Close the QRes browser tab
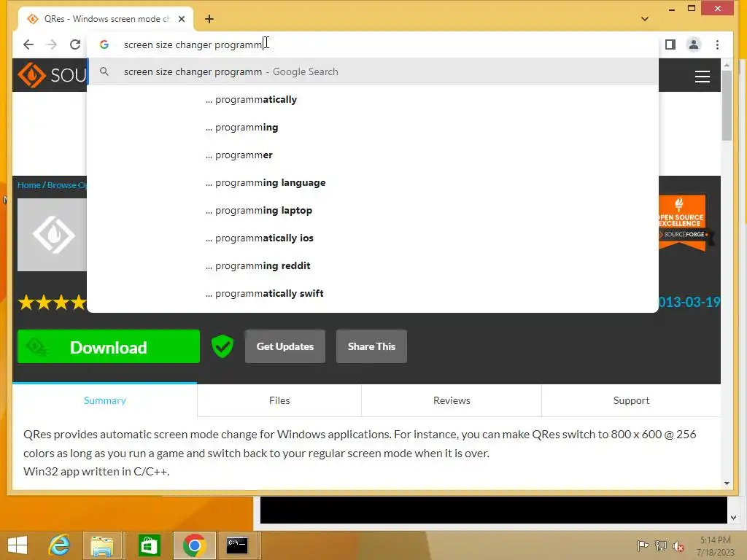747x560 pixels. [x=182, y=19]
